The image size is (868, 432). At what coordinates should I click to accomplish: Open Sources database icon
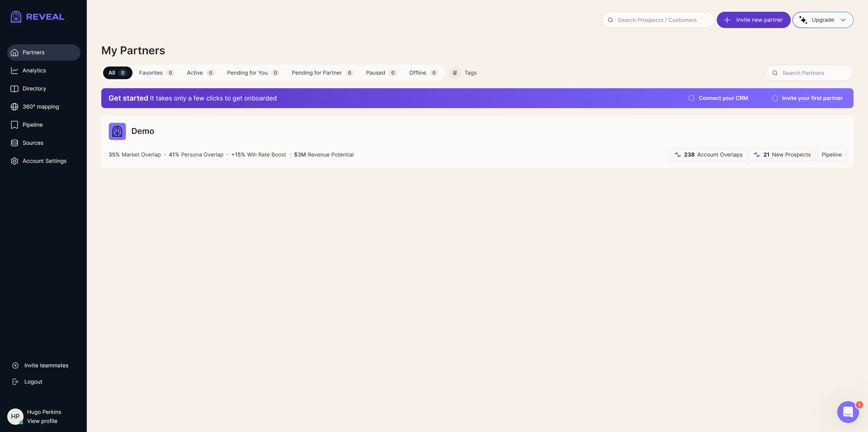click(x=14, y=143)
